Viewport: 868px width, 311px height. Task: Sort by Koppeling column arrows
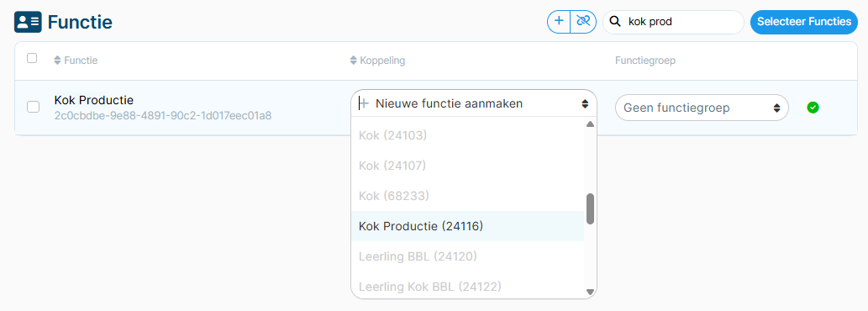[x=354, y=61]
